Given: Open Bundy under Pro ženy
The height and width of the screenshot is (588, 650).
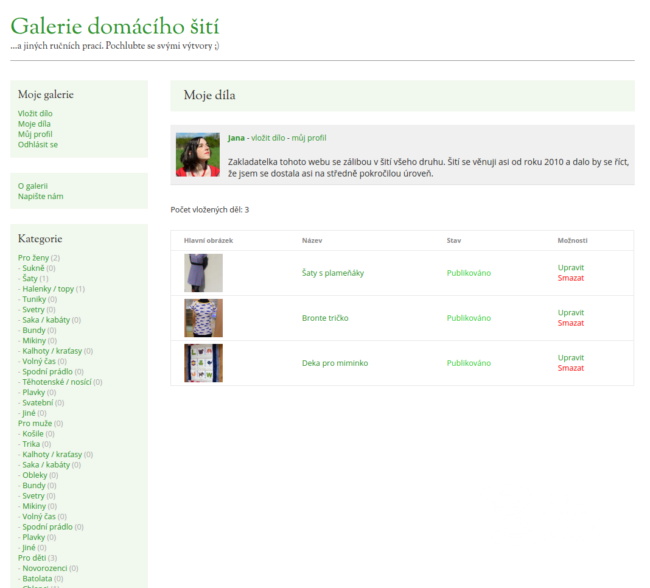Looking at the screenshot, I should 34,330.
